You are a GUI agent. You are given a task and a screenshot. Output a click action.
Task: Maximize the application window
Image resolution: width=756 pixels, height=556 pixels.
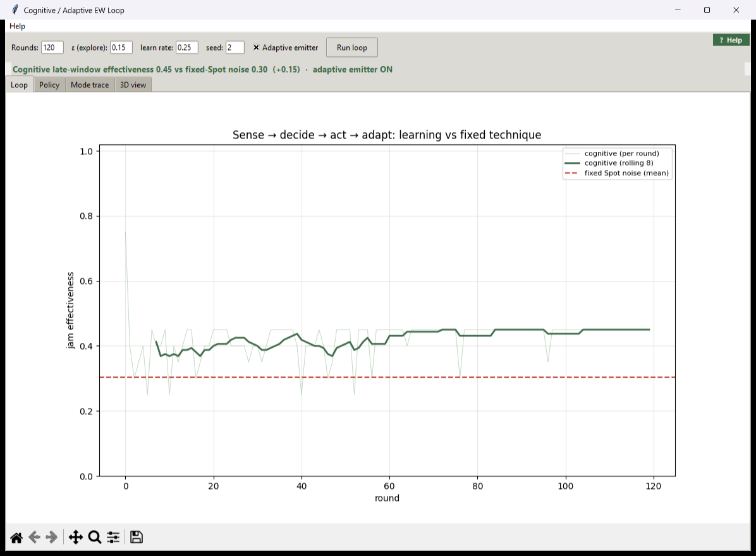pyautogui.click(x=707, y=9)
